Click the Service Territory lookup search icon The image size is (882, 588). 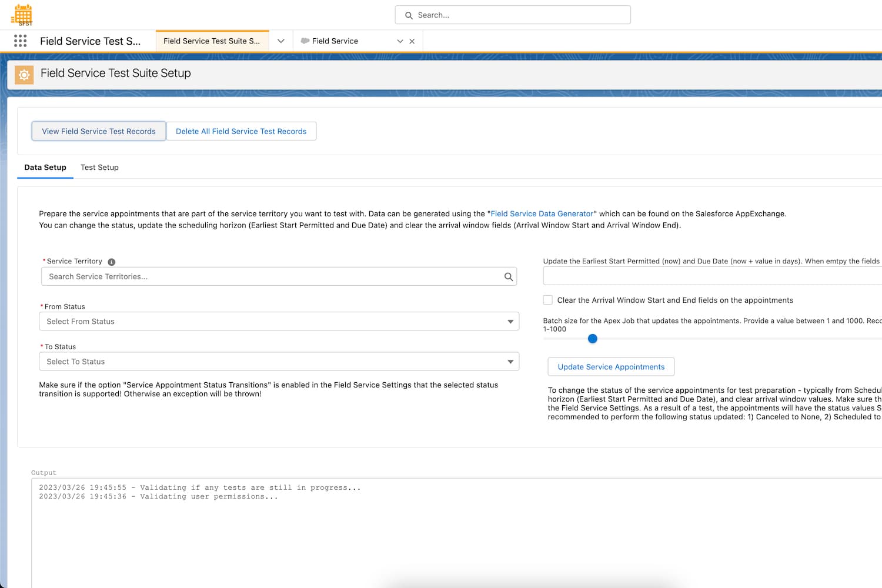[x=509, y=276]
